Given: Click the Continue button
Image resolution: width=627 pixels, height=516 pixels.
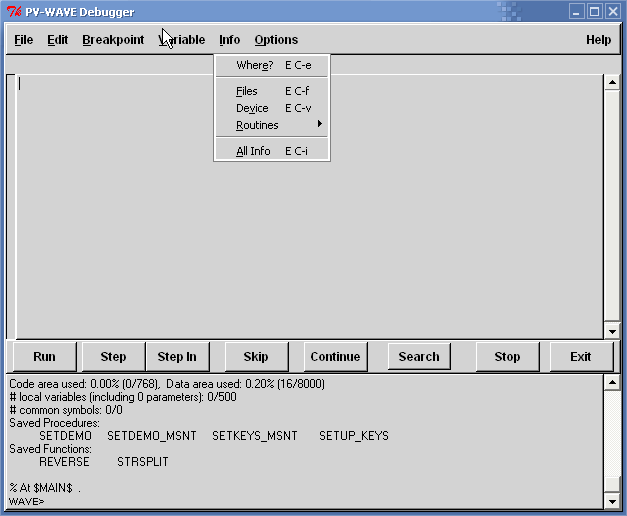Looking at the screenshot, I should tap(335, 356).
